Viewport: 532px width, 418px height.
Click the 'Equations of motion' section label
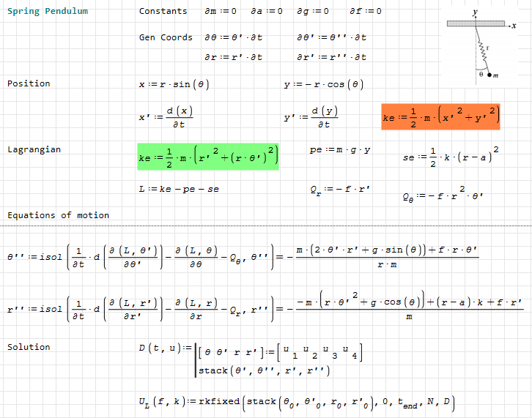[58, 215]
